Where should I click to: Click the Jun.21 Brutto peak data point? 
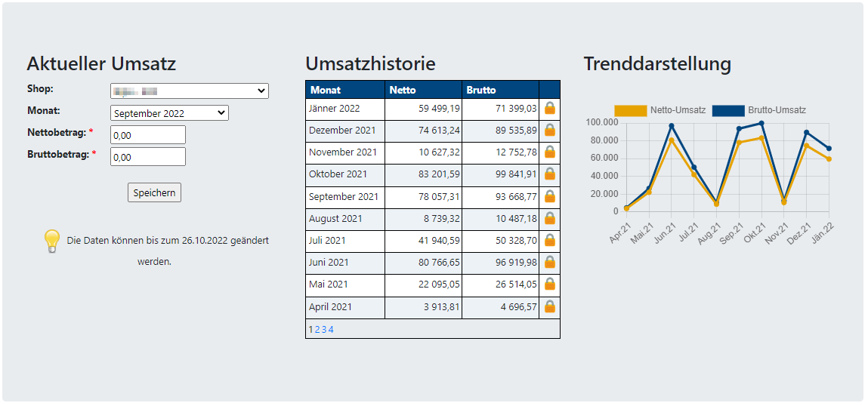tap(671, 126)
